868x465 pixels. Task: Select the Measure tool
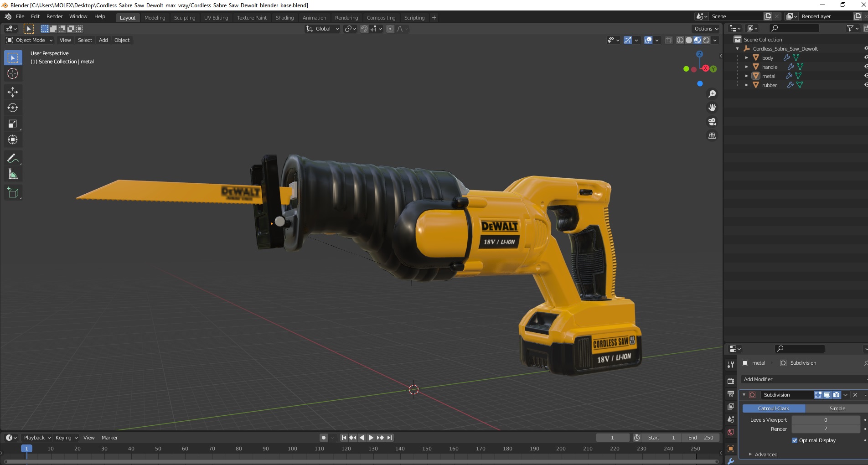tap(13, 174)
